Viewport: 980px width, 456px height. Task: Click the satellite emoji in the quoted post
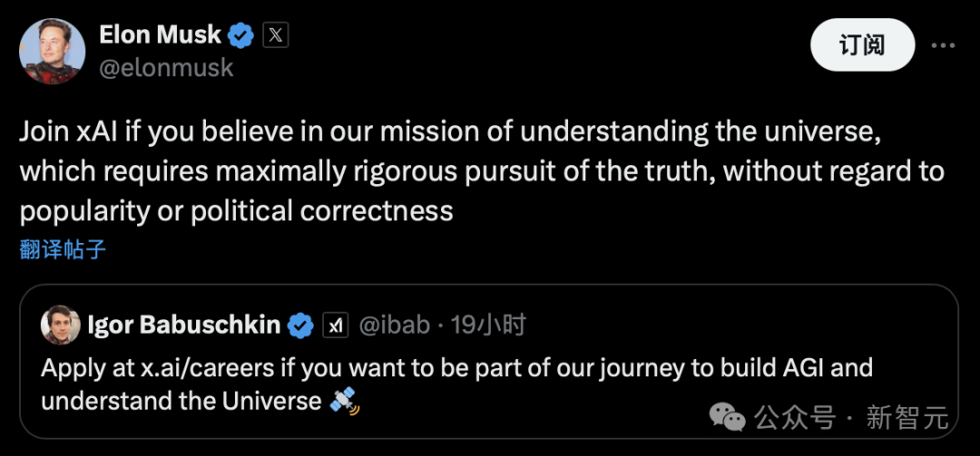point(344,401)
